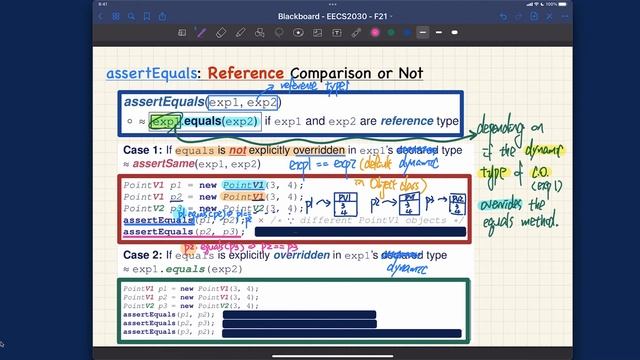
Task: Open the Blackboard - EECS2030 - F21 title dropdown
Action: [334, 16]
